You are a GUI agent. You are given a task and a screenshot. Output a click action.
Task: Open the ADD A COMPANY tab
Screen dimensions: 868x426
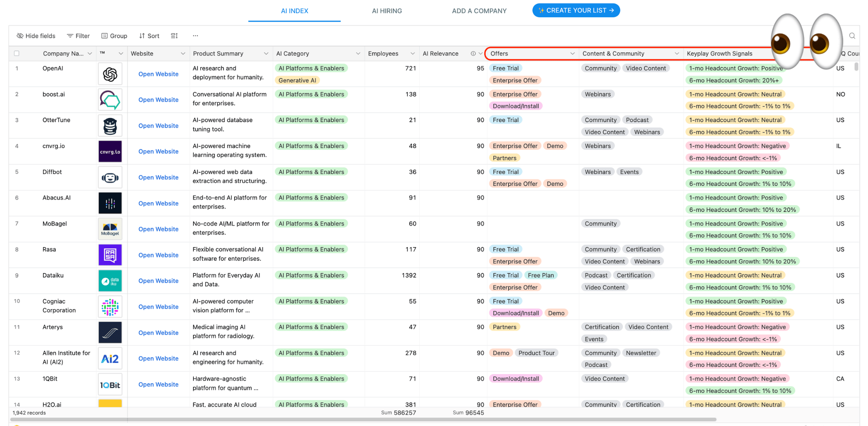tap(479, 11)
